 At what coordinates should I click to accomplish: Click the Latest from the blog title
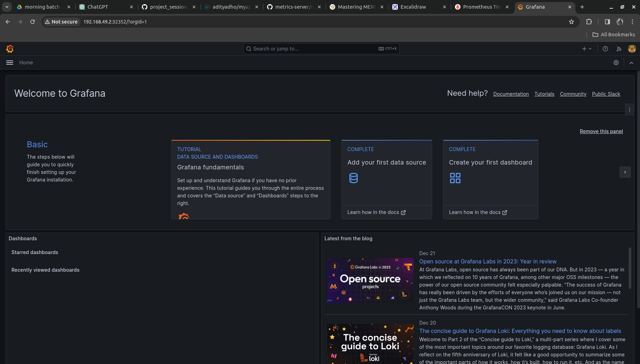(348, 239)
